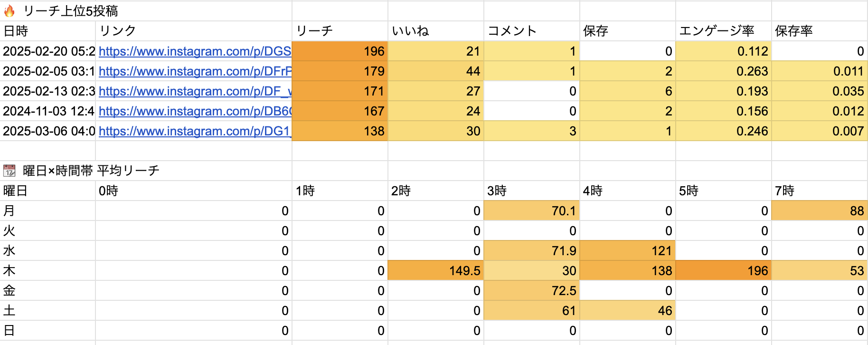
Task: Select the リーチ column header cell
Action: click(340, 31)
